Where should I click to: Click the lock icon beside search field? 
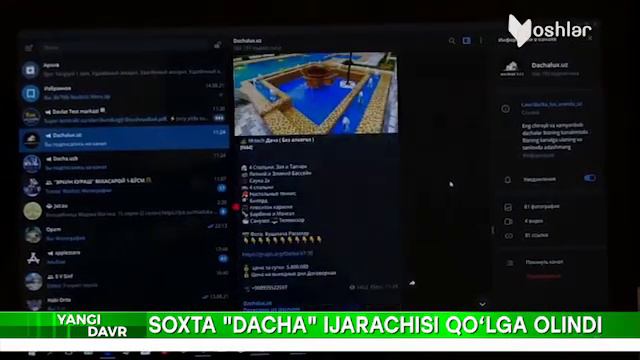[x=218, y=45]
